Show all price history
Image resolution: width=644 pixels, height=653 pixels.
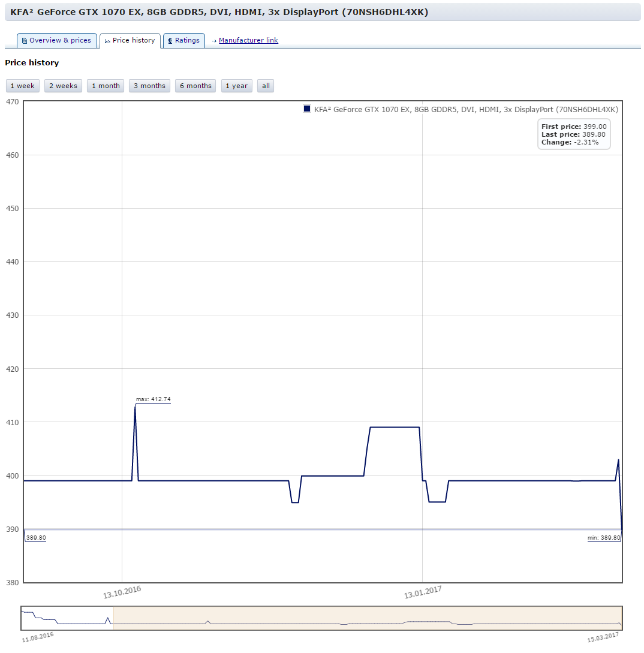pyautogui.click(x=266, y=86)
